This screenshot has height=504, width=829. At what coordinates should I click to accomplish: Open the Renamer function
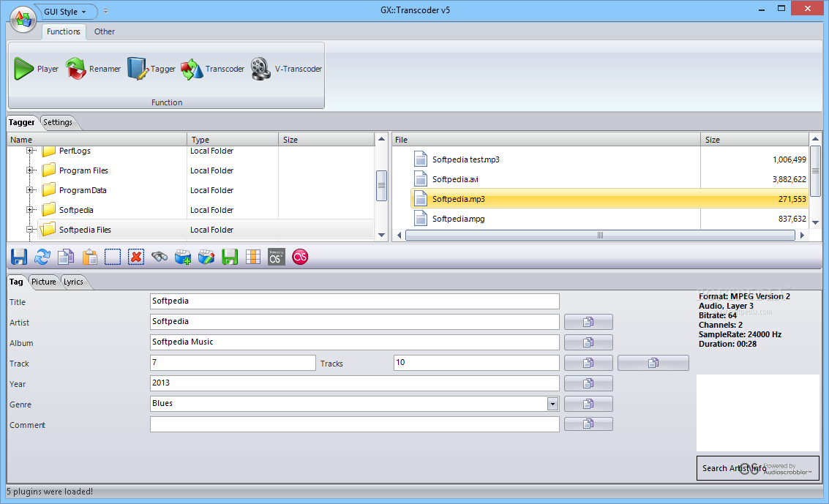[93, 69]
